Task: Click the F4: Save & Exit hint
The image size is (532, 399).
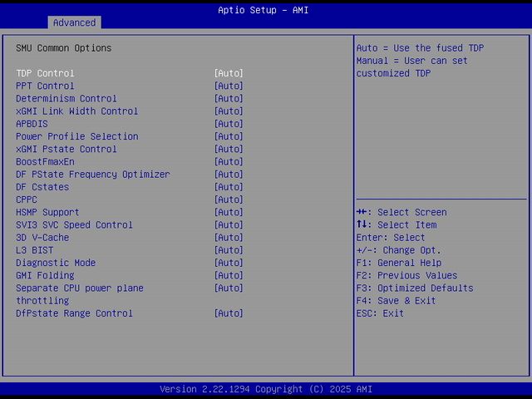Action: click(396, 301)
